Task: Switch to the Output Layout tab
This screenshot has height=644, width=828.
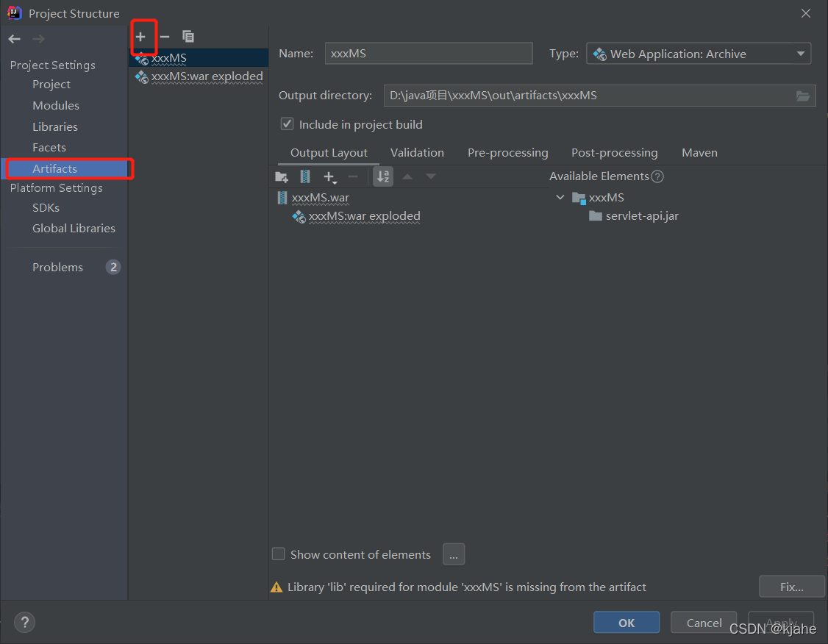Action: coord(329,153)
